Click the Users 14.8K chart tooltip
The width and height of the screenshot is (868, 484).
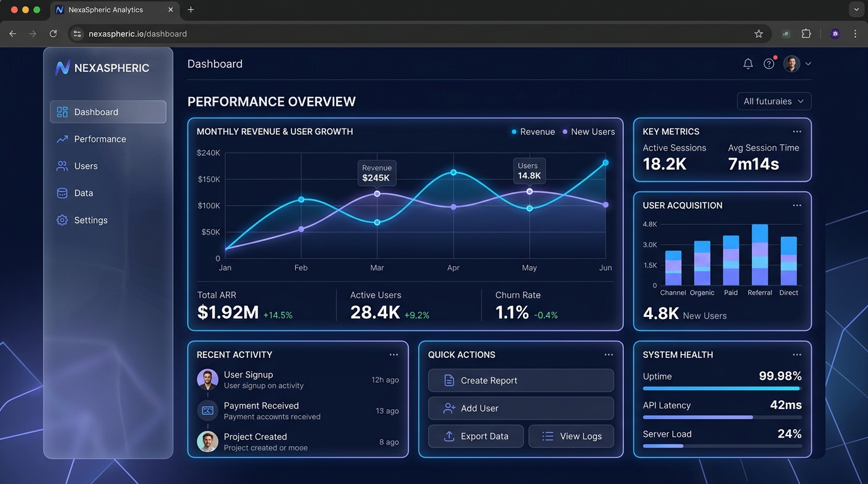coord(529,170)
